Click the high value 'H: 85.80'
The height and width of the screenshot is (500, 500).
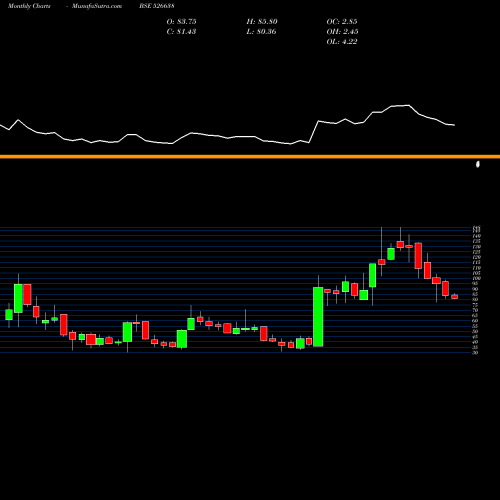coord(262,22)
